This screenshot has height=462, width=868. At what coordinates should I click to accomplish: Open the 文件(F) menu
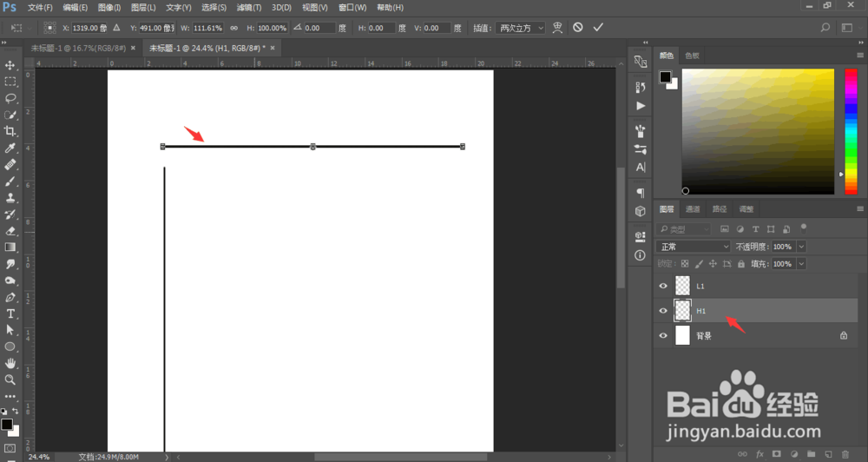[40, 8]
